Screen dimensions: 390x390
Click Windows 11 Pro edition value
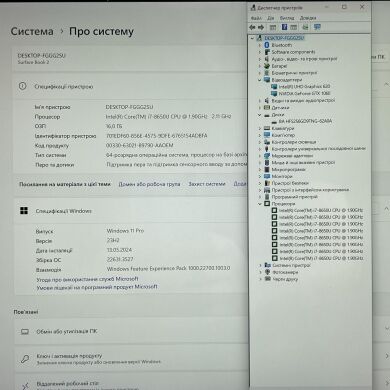[125, 231]
